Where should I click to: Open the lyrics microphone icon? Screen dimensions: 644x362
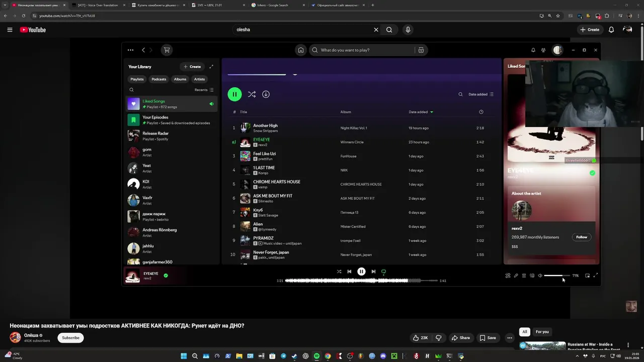click(x=516, y=276)
